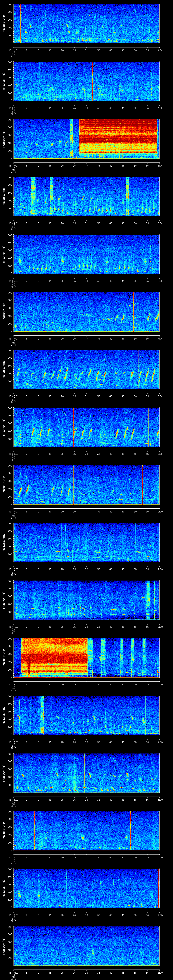Select the spectrogram plot beginning at 15:11:00

point(86,600)
